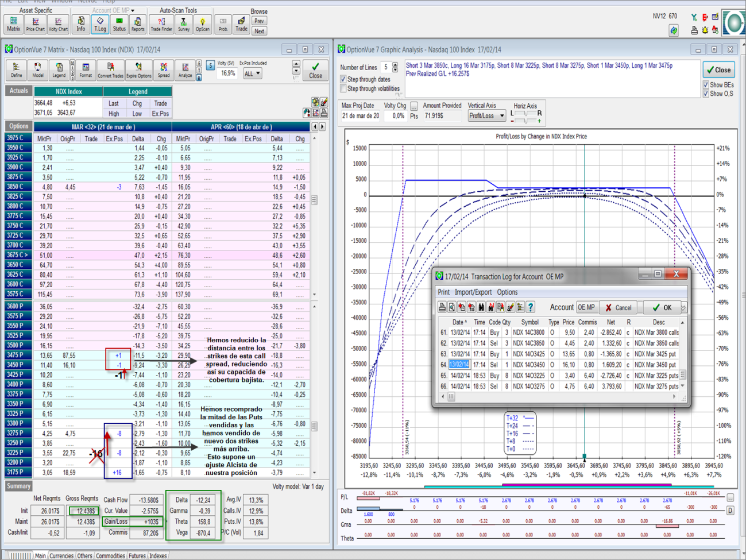Open the Price Chart tool
Image resolution: width=746 pixels, height=560 pixels.
(35, 24)
